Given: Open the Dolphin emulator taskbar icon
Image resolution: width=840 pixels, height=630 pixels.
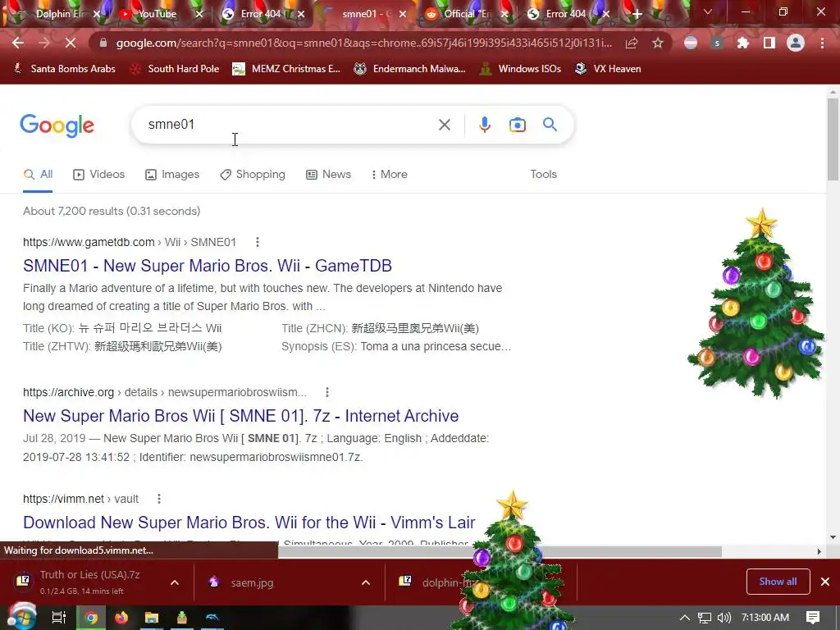Looking at the screenshot, I should click(212, 618).
